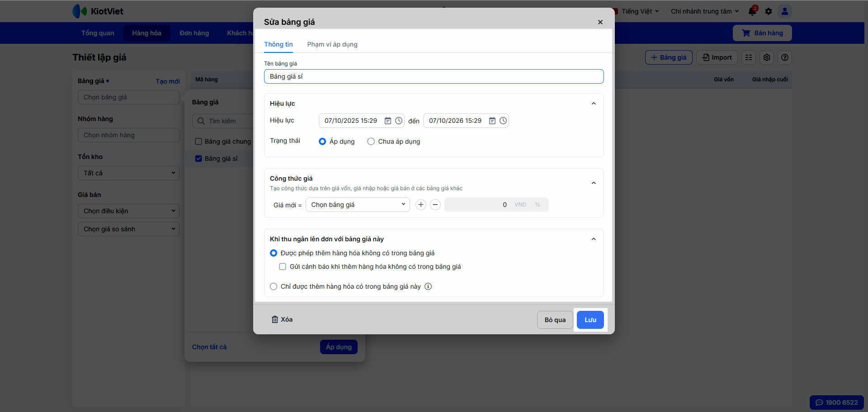
Task: Select the Áp dụng status radio button
Action: [x=322, y=141]
